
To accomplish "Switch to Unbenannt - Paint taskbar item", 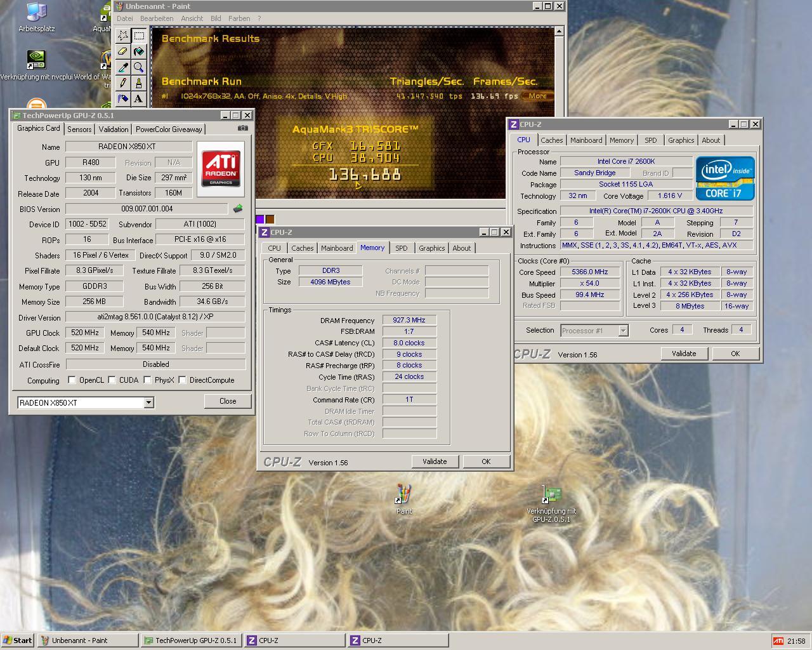I will coord(88,640).
